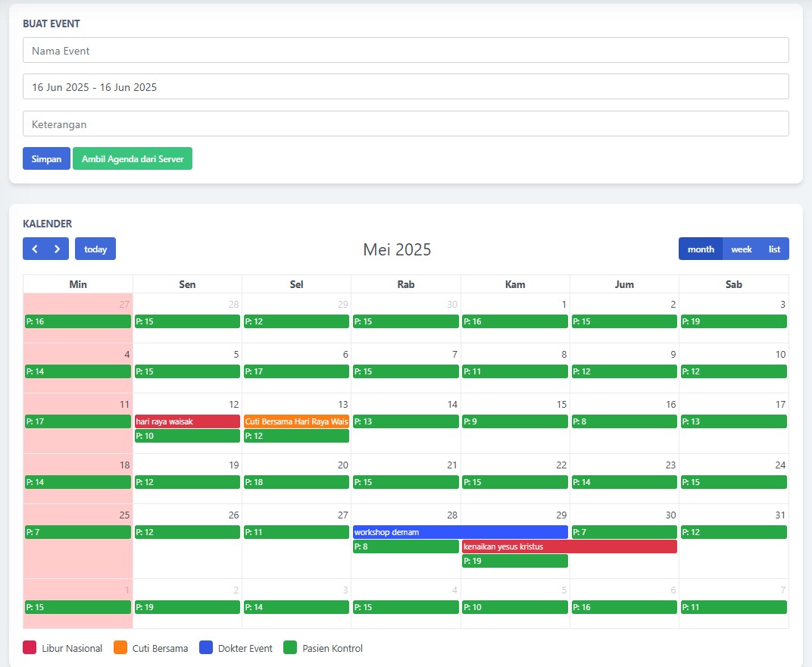The height and width of the screenshot is (667, 812).
Task: Open Cuti Bersama Hari Raya Waisak event
Action: click(x=296, y=421)
